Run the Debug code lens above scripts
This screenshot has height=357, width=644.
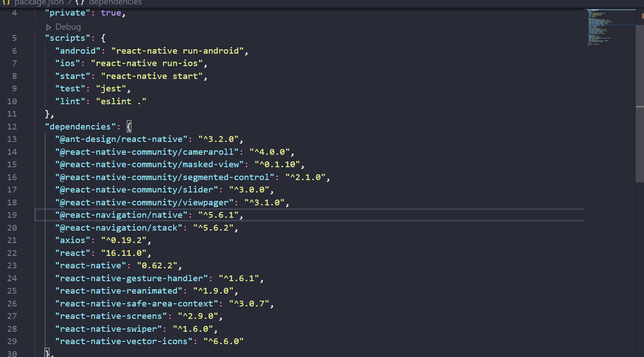click(67, 27)
